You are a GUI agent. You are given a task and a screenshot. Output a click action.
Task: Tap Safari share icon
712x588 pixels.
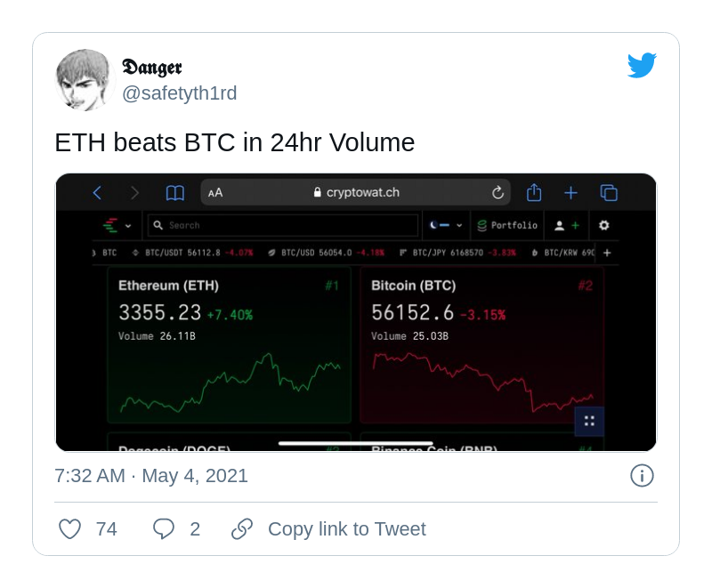click(534, 192)
